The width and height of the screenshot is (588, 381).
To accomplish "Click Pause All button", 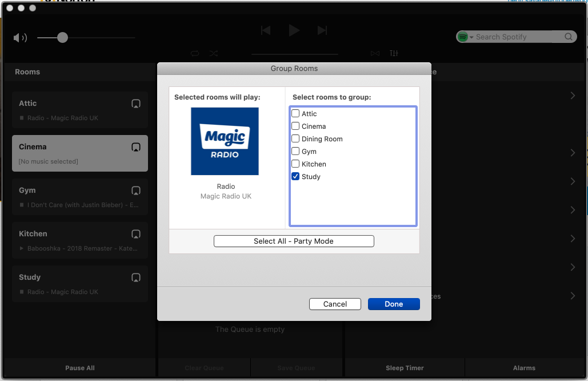I will tap(80, 368).
